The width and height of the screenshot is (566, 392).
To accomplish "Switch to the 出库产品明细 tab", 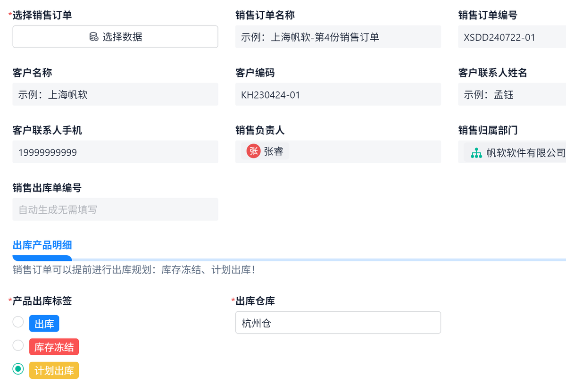I will click(42, 245).
